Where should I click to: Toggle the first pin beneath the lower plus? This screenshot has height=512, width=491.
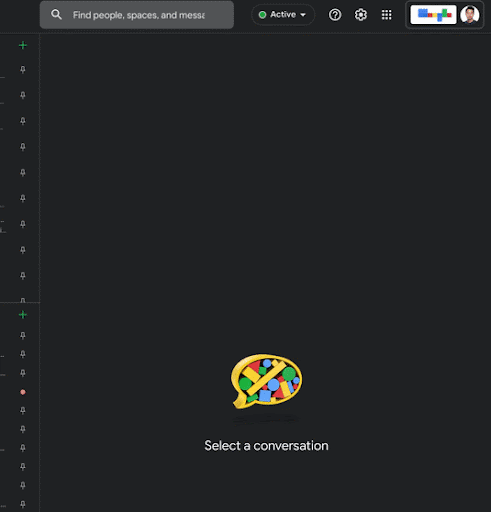pos(23,335)
